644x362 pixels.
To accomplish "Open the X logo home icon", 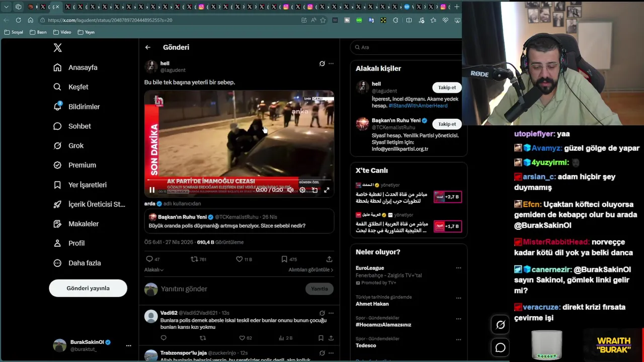I will (58, 48).
